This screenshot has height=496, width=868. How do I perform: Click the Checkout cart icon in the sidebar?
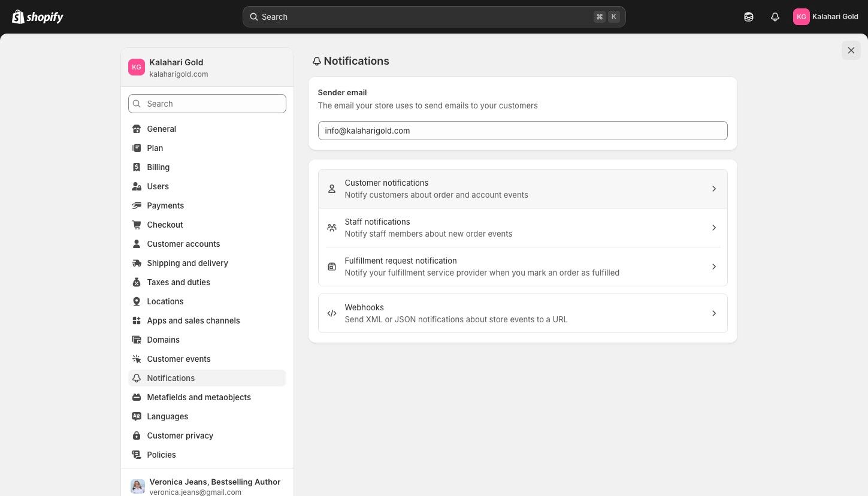tap(137, 225)
